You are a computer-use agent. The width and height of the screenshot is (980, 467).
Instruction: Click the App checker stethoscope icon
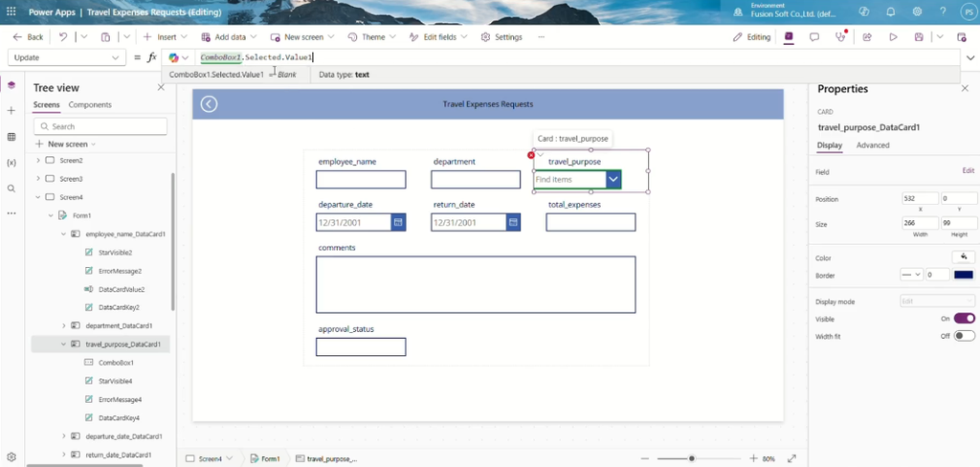[840, 37]
